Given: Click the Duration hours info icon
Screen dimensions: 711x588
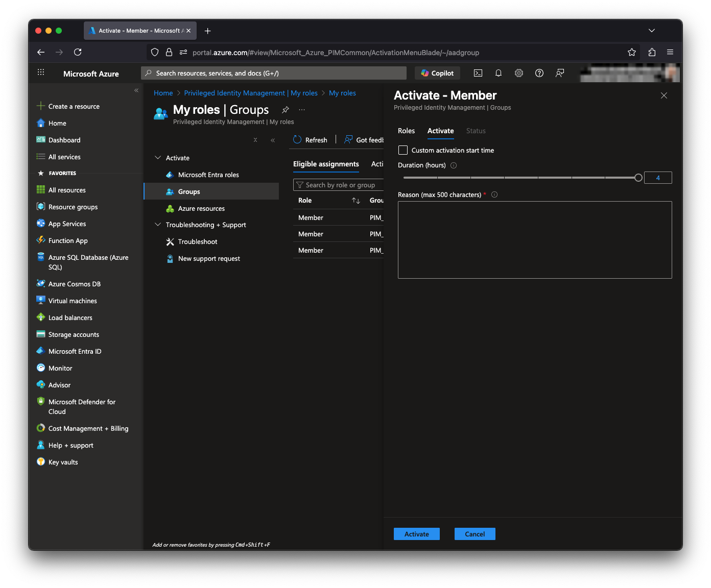Looking at the screenshot, I should tap(454, 165).
